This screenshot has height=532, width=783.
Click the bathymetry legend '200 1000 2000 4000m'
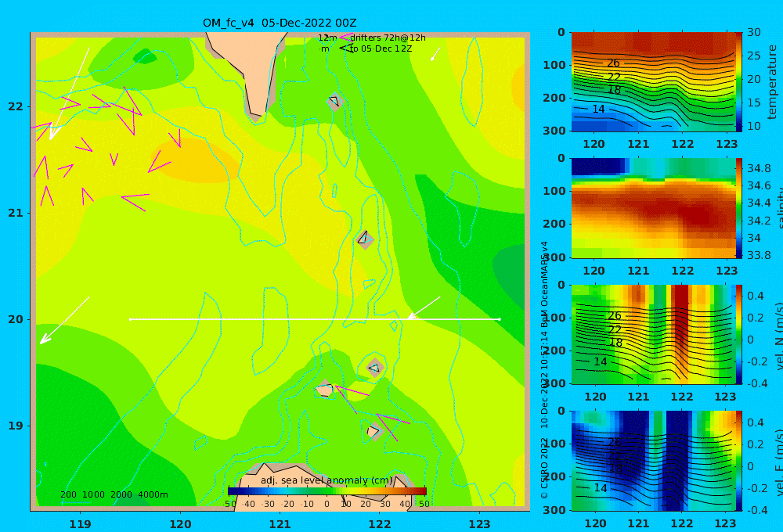[x=114, y=494]
